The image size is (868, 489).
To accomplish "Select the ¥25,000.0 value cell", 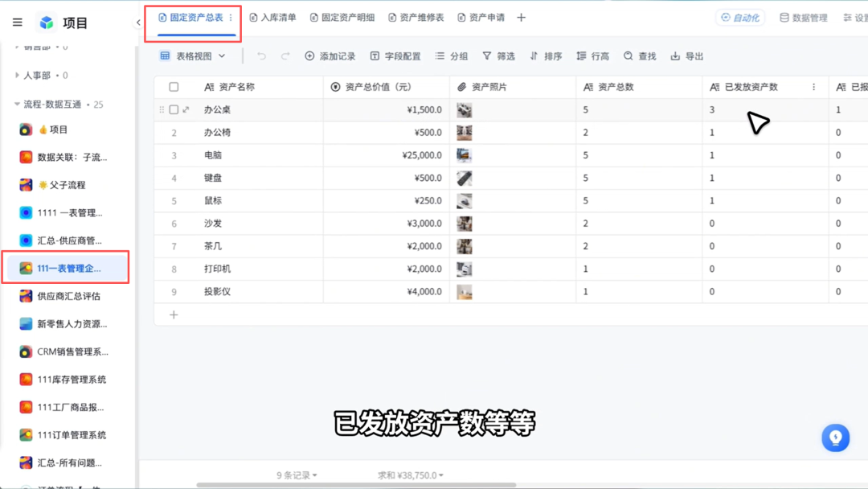I will tap(387, 155).
